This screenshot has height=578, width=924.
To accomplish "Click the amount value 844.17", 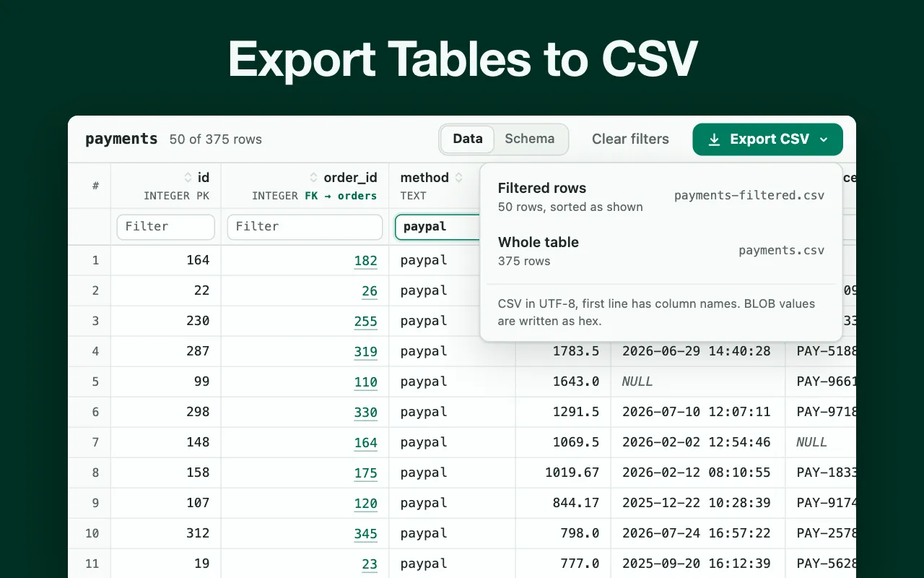I will coord(576,503).
